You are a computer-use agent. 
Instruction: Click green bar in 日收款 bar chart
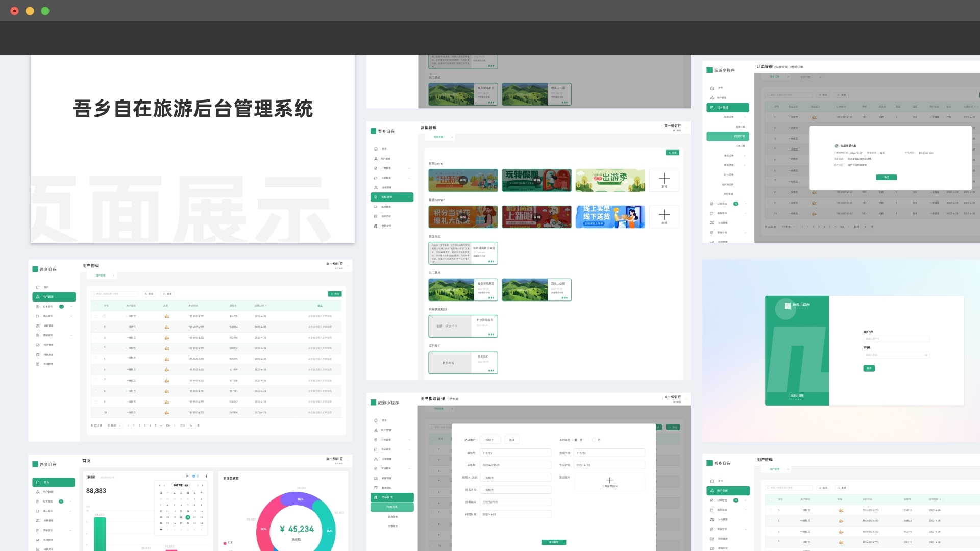[x=100, y=534]
